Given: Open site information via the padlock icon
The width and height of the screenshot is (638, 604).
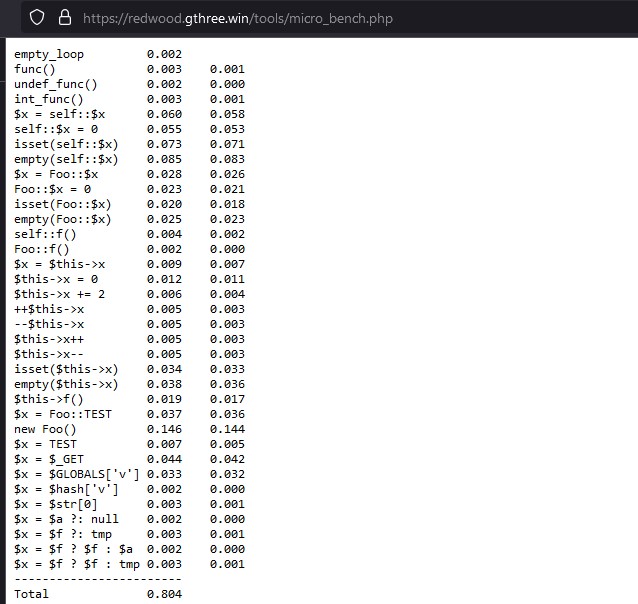Looking at the screenshot, I should coord(65,18).
